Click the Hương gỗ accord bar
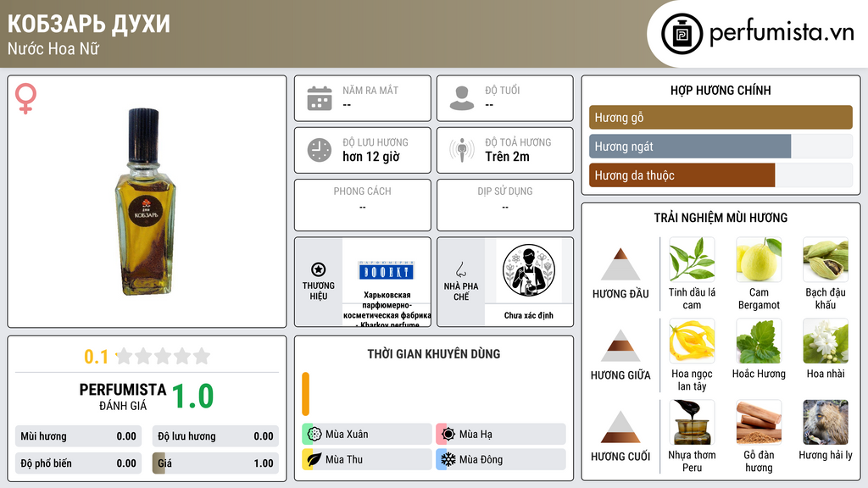The image size is (868, 488). click(x=721, y=117)
